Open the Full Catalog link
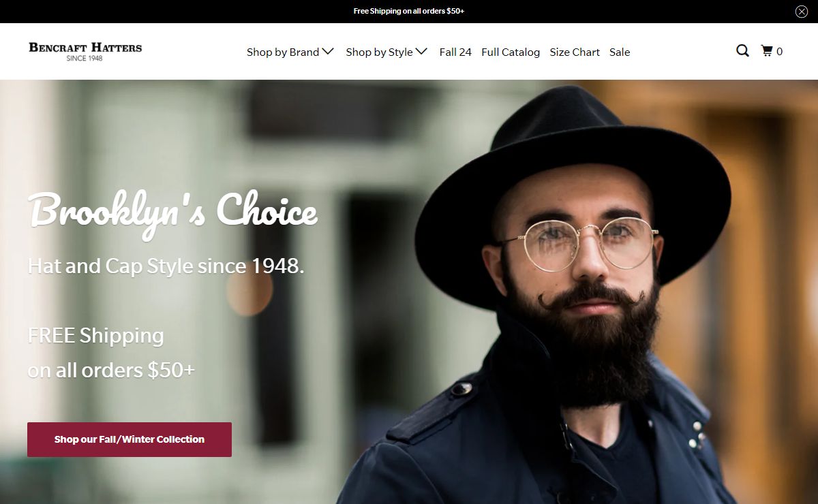818x504 pixels. tap(511, 52)
